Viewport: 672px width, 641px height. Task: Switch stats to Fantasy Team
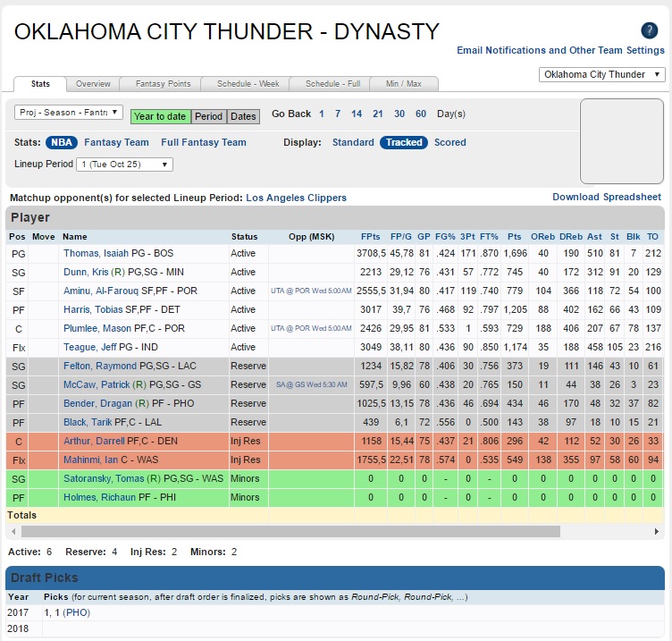pyautogui.click(x=116, y=142)
